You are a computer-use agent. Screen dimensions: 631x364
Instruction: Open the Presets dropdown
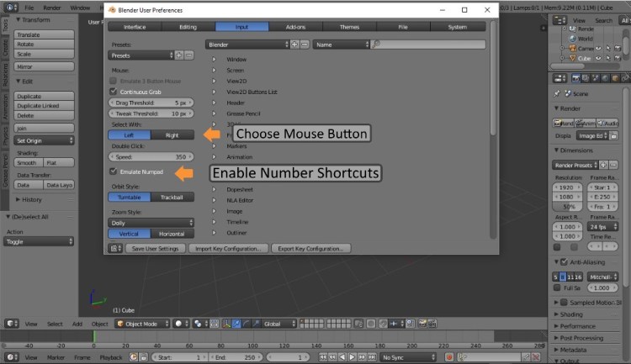tap(141, 55)
